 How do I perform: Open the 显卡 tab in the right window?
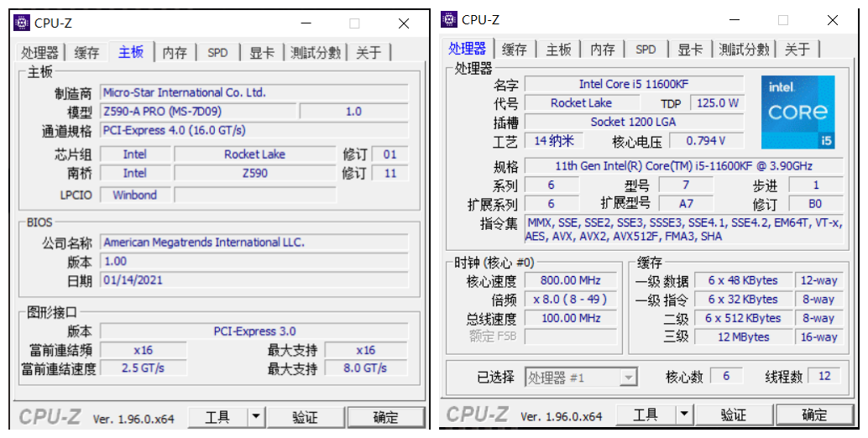coord(690,50)
